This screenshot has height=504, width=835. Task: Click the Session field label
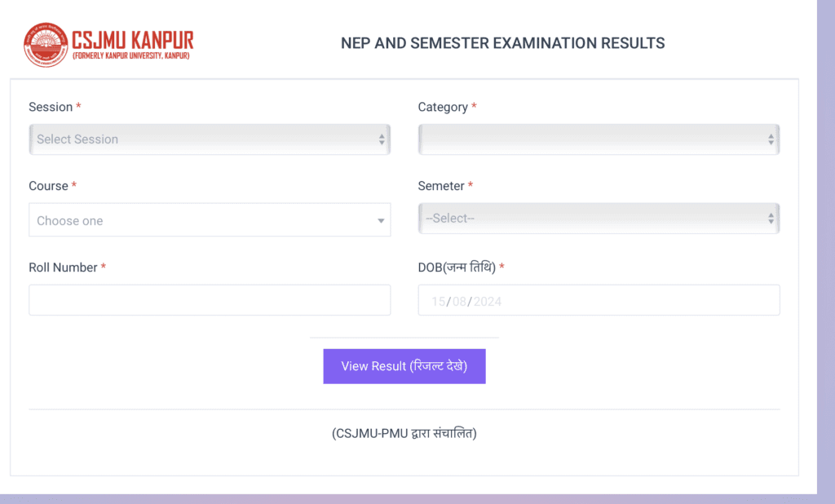coord(51,107)
